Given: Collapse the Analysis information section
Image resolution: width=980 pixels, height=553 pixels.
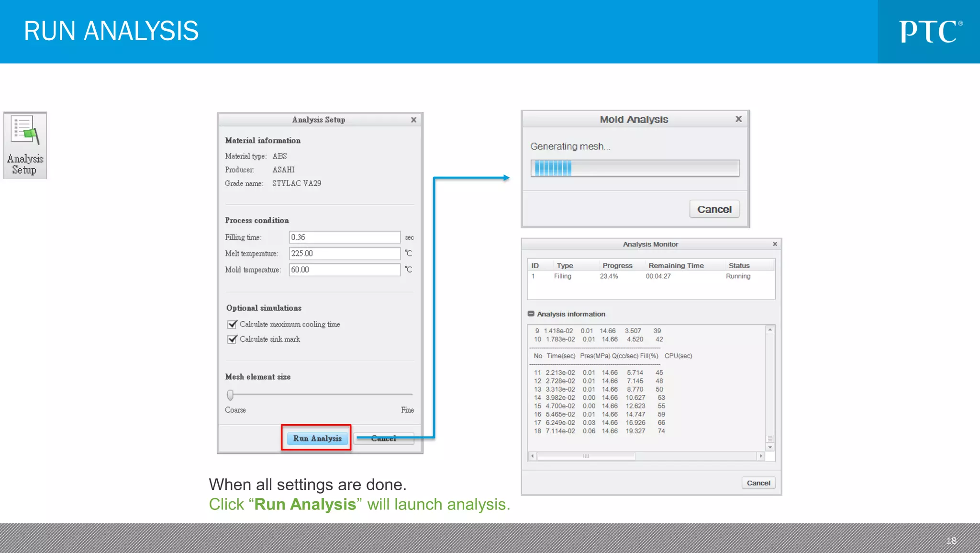Looking at the screenshot, I should (531, 314).
